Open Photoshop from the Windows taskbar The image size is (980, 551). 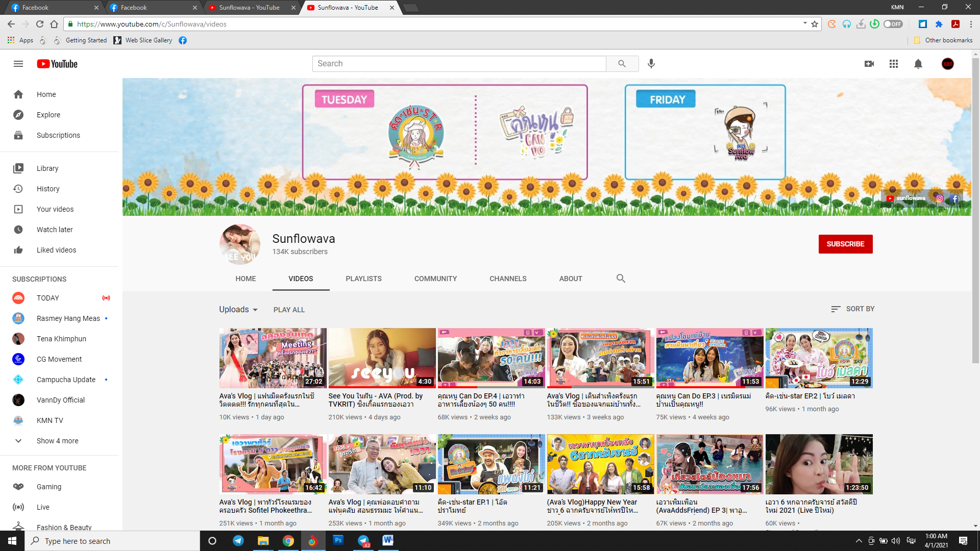point(338,541)
